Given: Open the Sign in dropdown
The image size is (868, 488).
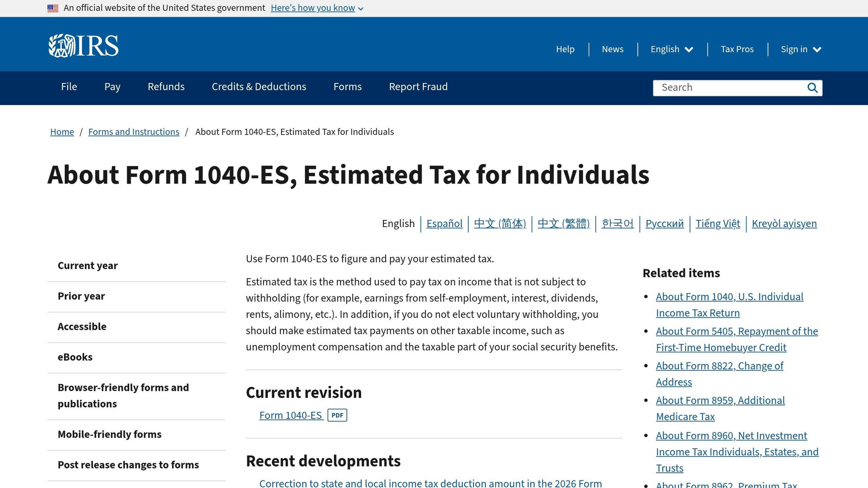Looking at the screenshot, I should 801,49.
